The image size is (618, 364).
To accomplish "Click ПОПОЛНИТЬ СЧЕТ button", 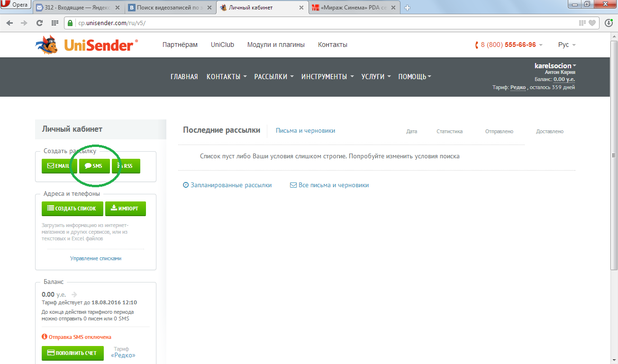I will click(73, 353).
